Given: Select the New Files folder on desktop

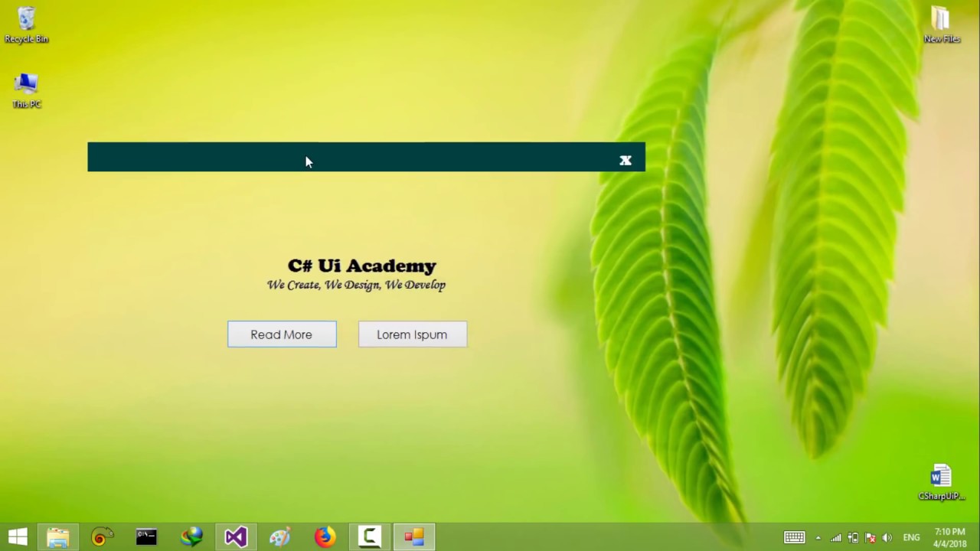Looking at the screenshot, I should 942,24.
